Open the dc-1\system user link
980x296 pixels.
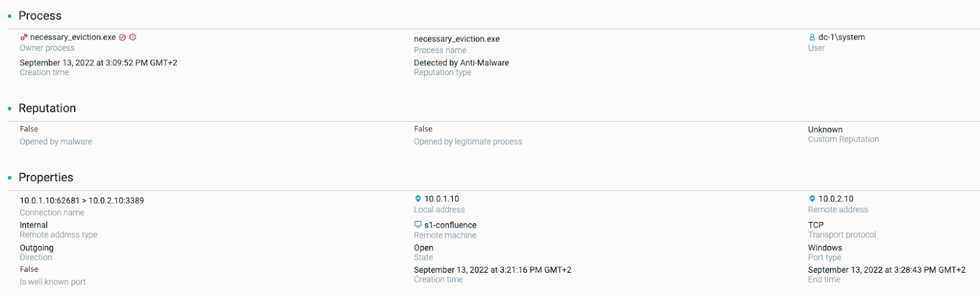(x=842, y=37)
